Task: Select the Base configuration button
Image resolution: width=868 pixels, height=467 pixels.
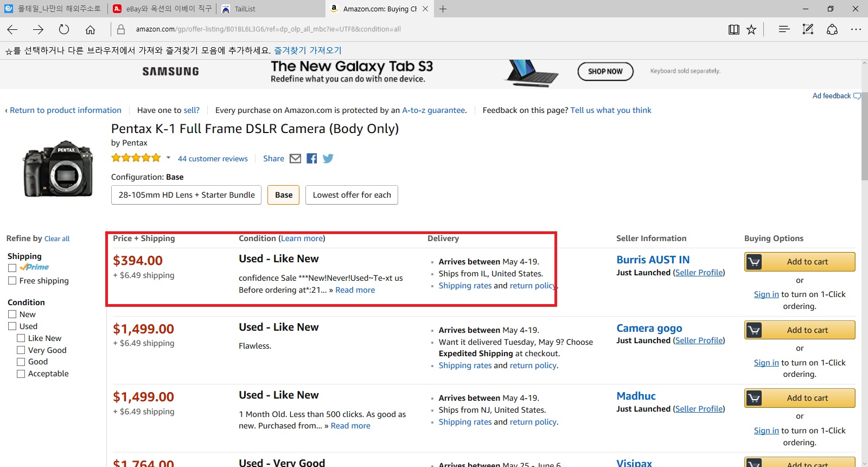Action: pos(284,195)
